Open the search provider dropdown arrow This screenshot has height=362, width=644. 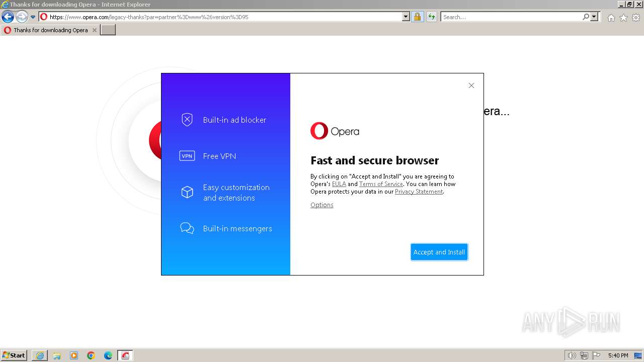click(594, 17)
